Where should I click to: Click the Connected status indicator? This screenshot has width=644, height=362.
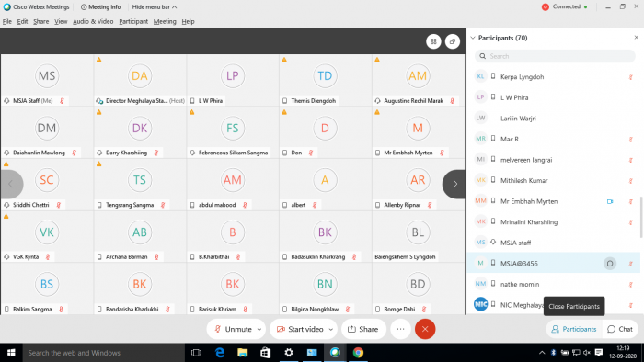pyautogui.click(x=565, y=7)
